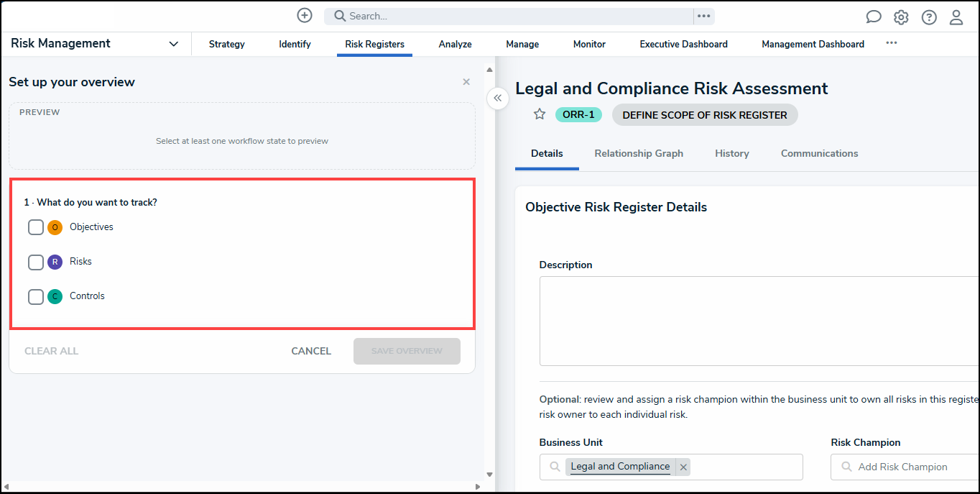
Task: Click into the Description text area
Action: click(759, 321)
